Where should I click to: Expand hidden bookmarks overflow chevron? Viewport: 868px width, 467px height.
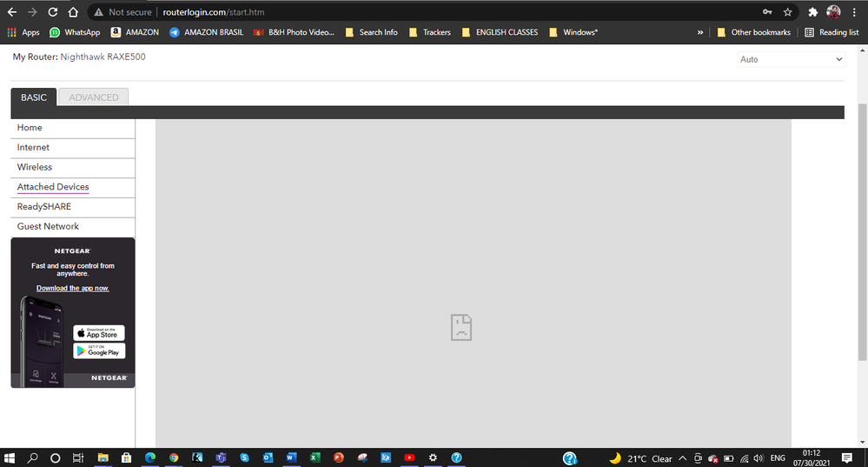tap(700, 32)
